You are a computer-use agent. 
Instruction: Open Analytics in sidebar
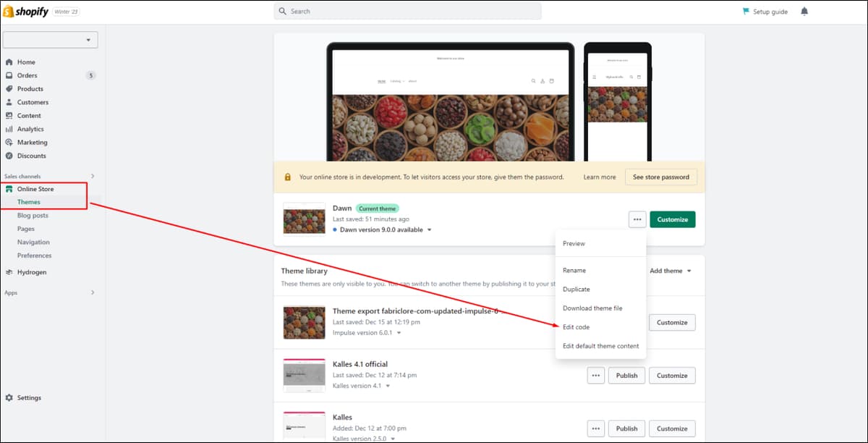click(x=30, y=129)
